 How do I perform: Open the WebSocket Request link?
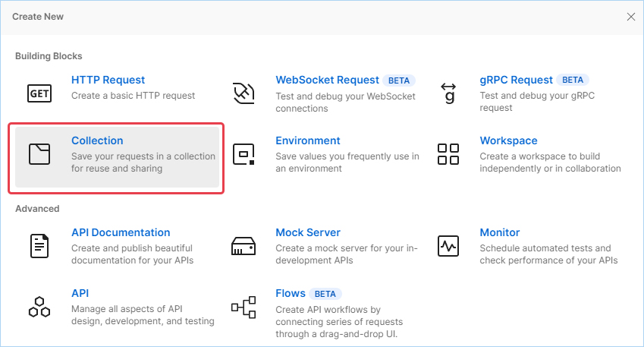328,80
